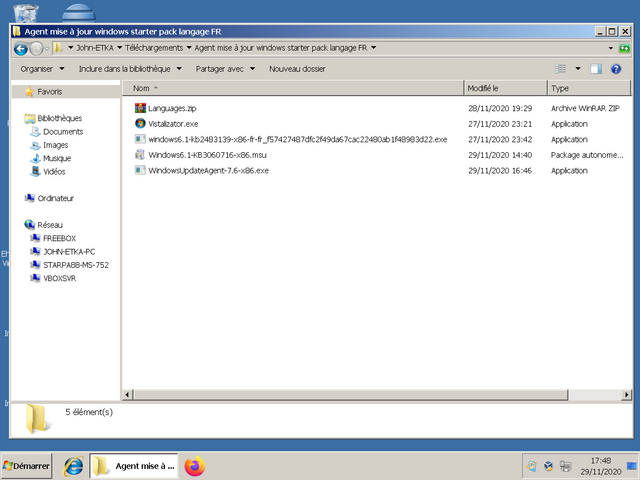The height and width of the screenshot is (480, 640).
Task: Expand dropdown arrow after John-ETKA breadcrumb
Action: point(120,48)
